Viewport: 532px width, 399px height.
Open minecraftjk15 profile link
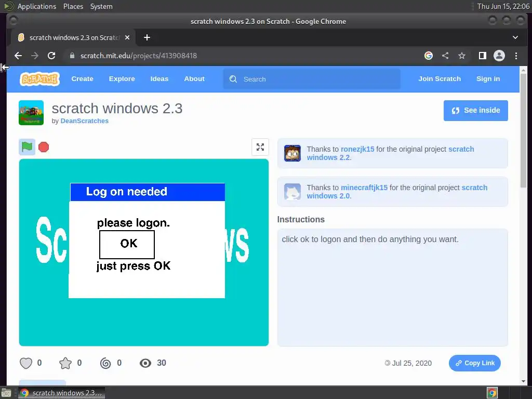[x=364, y=188]
